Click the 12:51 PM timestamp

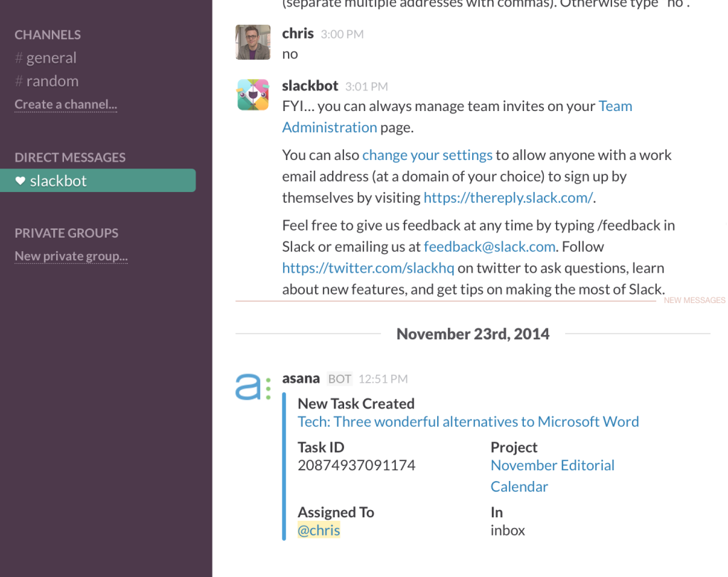383,379
